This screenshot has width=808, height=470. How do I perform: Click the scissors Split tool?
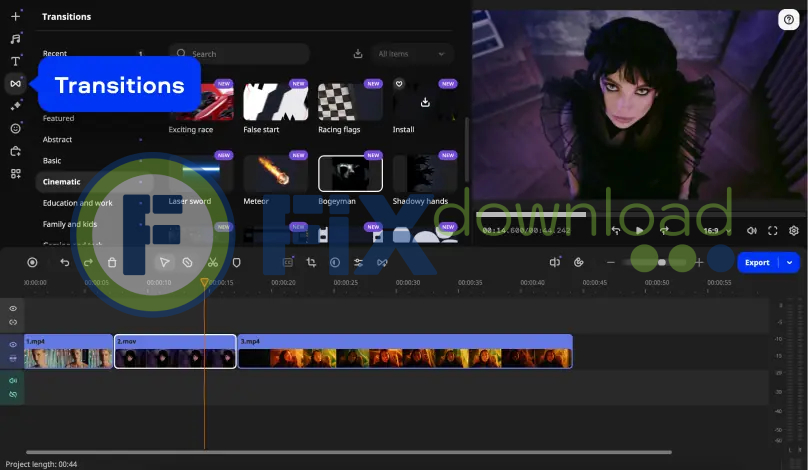(213, 262)
